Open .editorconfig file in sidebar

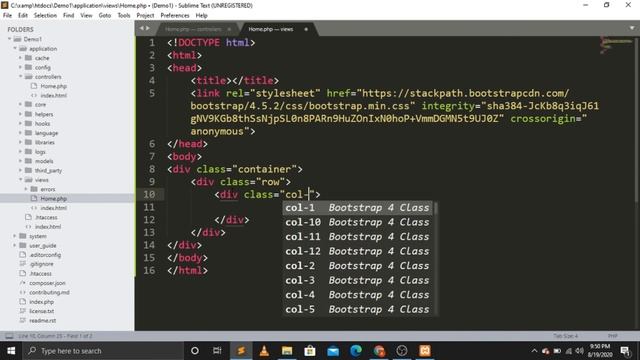point(45,255)
